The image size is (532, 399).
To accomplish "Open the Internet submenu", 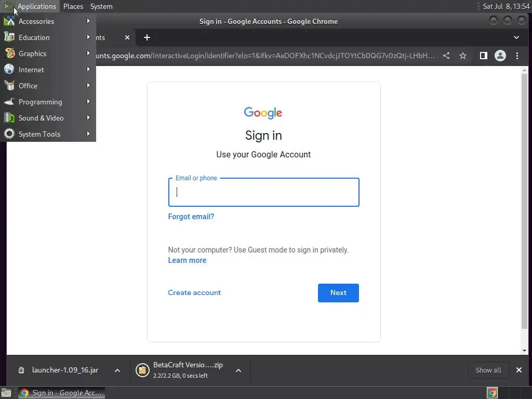I will (48, 70).
